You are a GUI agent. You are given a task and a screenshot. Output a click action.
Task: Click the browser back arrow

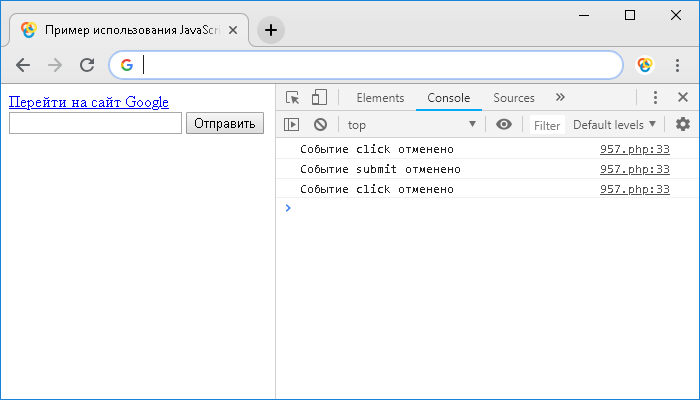pos(23,65)
